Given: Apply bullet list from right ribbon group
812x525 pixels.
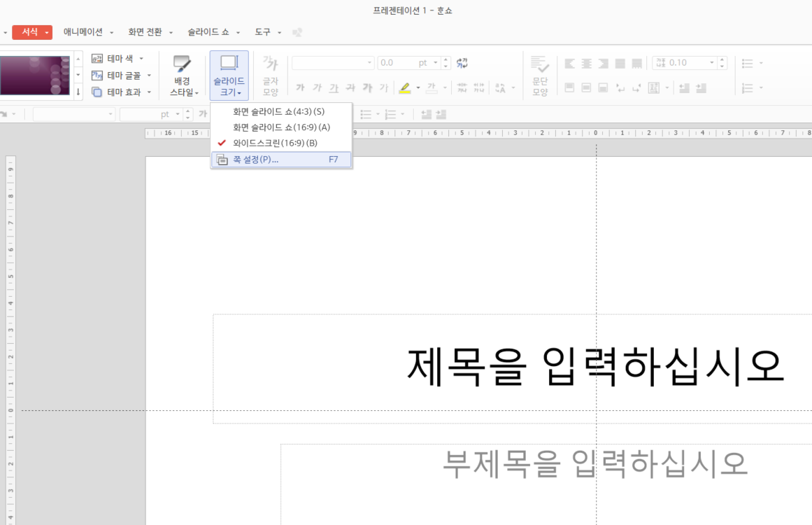Looking at the screenshot, I should 747,63.
